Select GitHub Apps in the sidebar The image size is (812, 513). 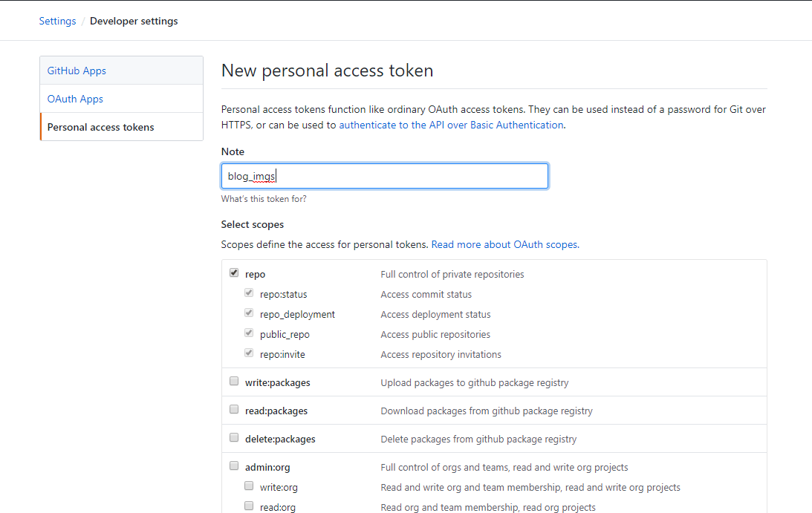[77, 71]
